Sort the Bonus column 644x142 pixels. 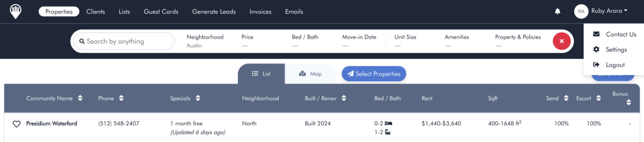[x=629, y=102]
